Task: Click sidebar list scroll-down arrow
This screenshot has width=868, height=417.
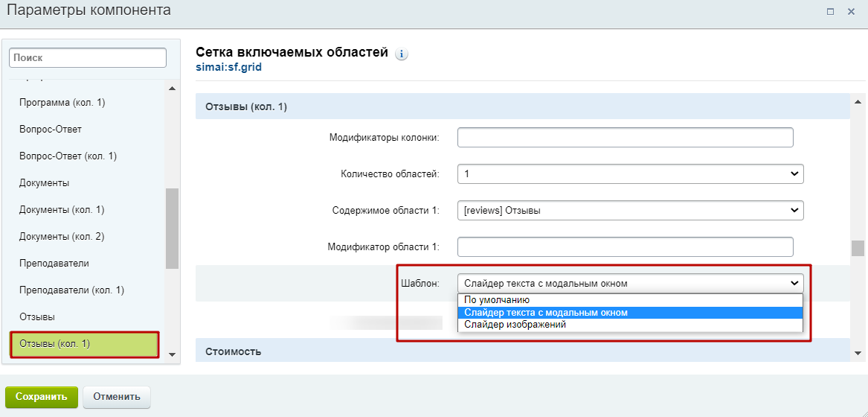Action: (172, 354)
